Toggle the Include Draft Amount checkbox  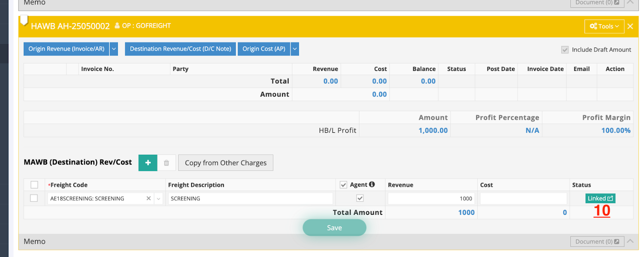coord(565,49)
